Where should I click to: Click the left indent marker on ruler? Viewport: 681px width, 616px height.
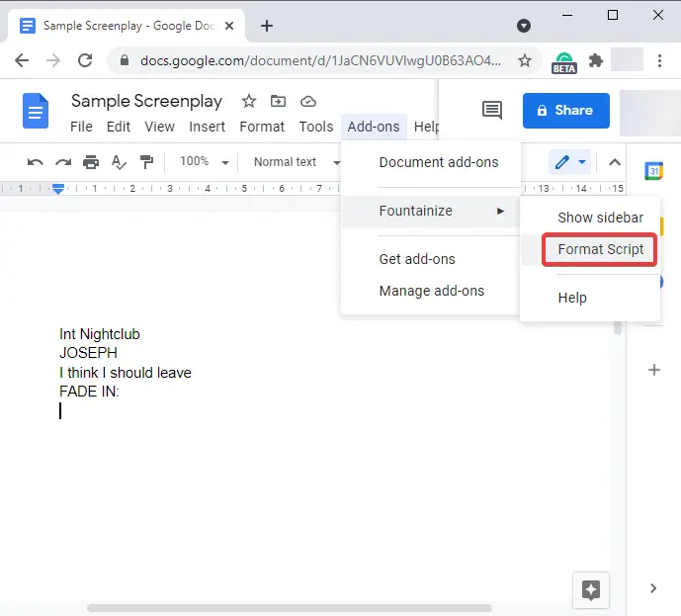tap(58, 189)
